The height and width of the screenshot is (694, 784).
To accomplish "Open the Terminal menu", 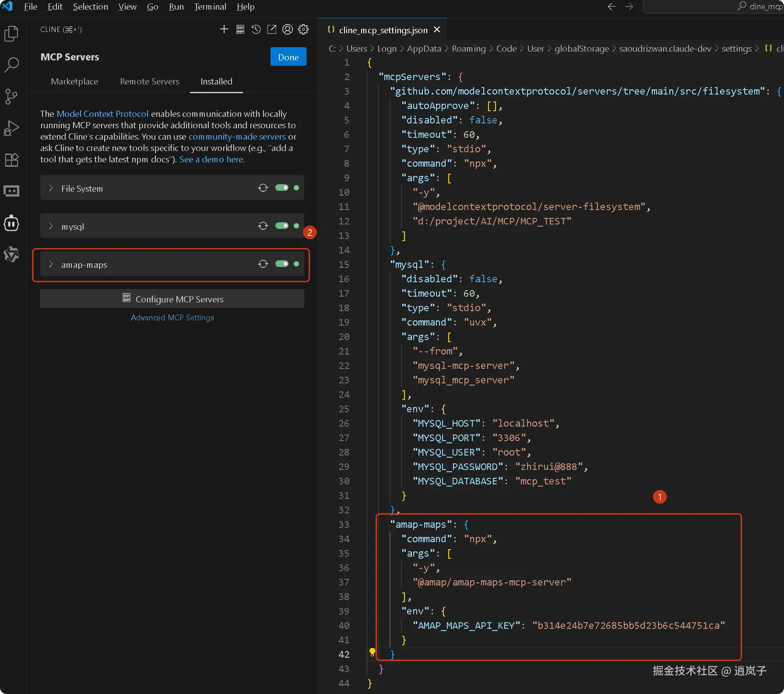I will [210, 7].
